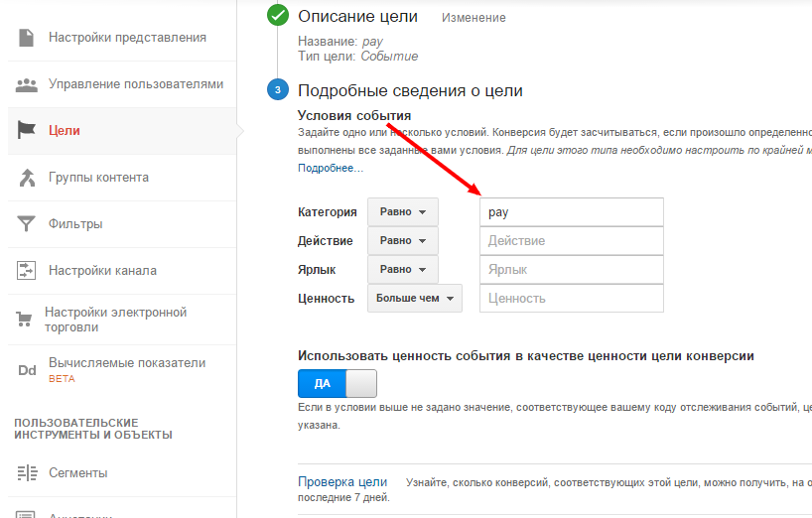Viewport: 812px width, 518px height.
Task: Click the Изменение link near Описание цели
Action: tap(474, 18)
